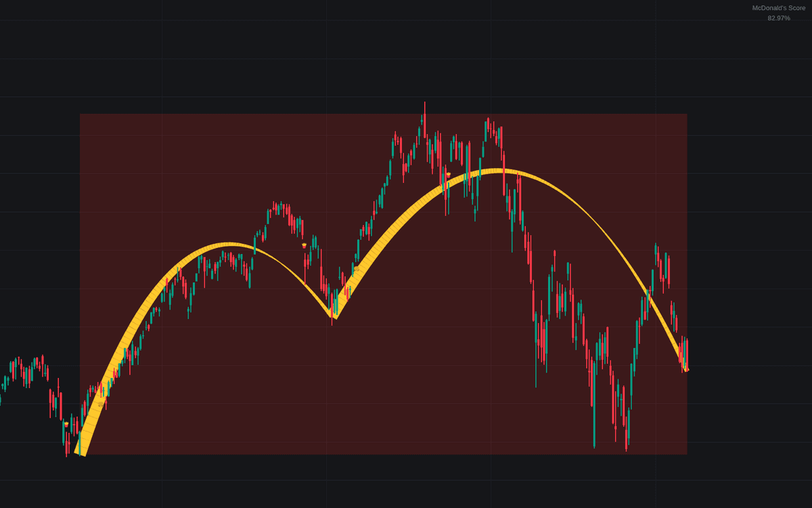
Task: Click the "McDonald's Score" label
Action: 779,8
